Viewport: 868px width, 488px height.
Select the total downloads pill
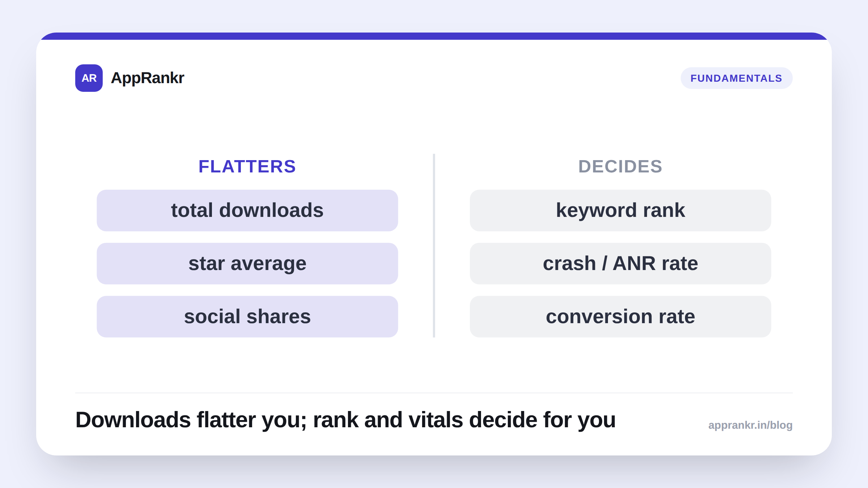[x=247, y=210]
